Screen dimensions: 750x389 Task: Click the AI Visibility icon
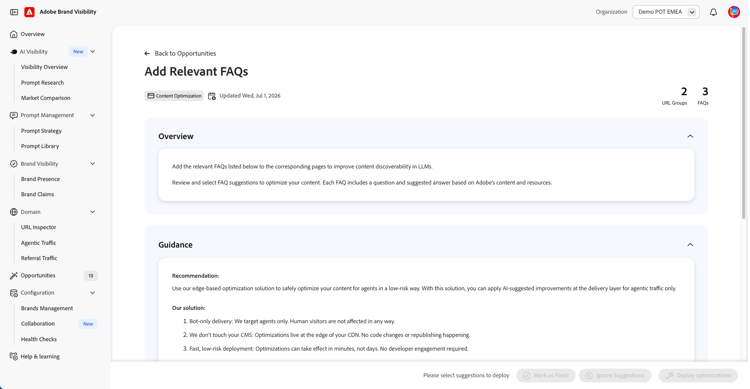(13, 52)
